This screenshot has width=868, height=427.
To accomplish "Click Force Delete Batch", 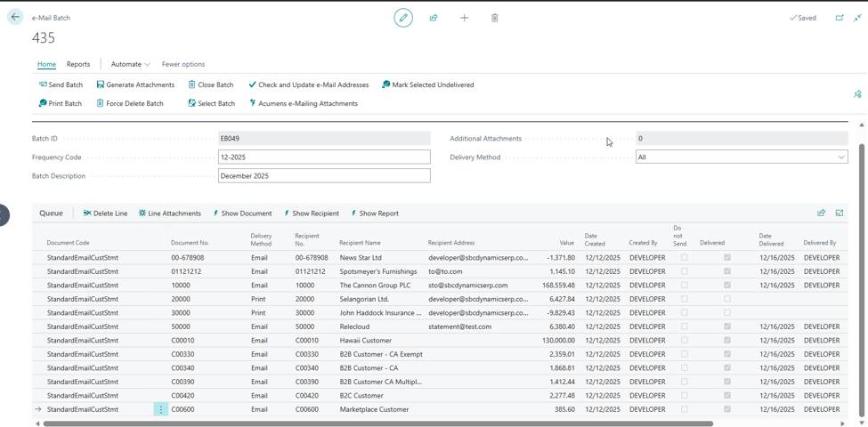I will coord(130,103).
